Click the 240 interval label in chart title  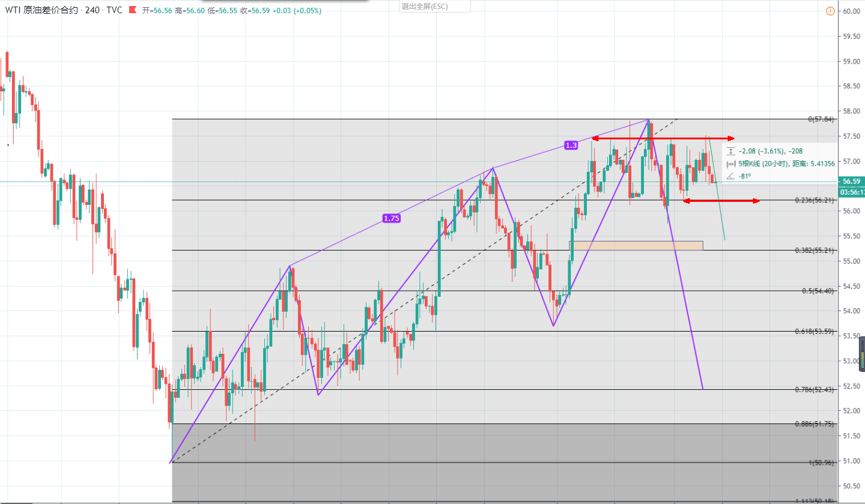(x=92, y=11)
